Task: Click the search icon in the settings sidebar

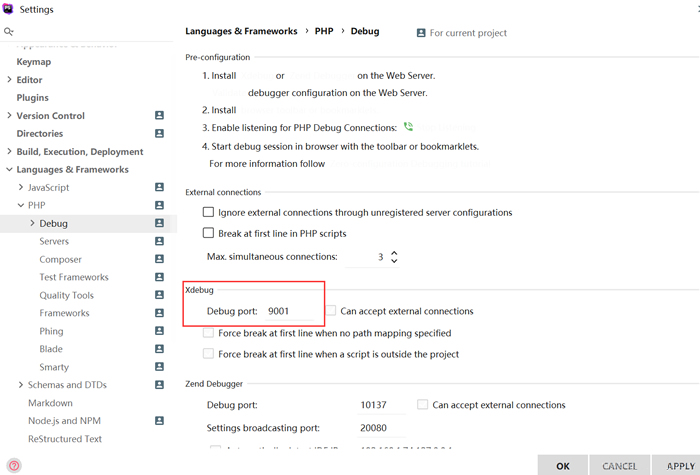Action: click(x=8, y=31)
